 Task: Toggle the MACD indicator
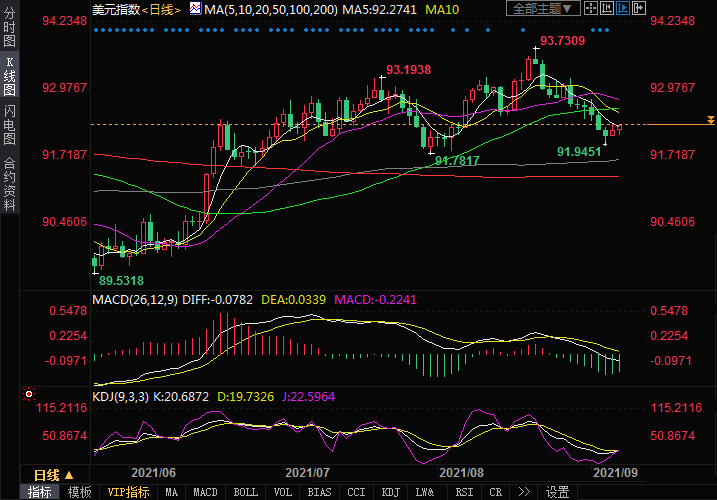(x=205, y=492)
